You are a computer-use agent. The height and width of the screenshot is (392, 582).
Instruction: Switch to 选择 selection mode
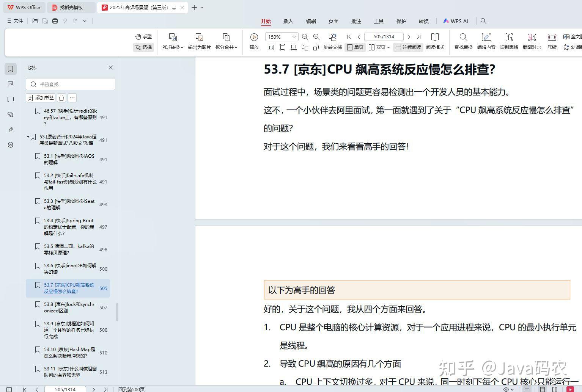[143, 47]
